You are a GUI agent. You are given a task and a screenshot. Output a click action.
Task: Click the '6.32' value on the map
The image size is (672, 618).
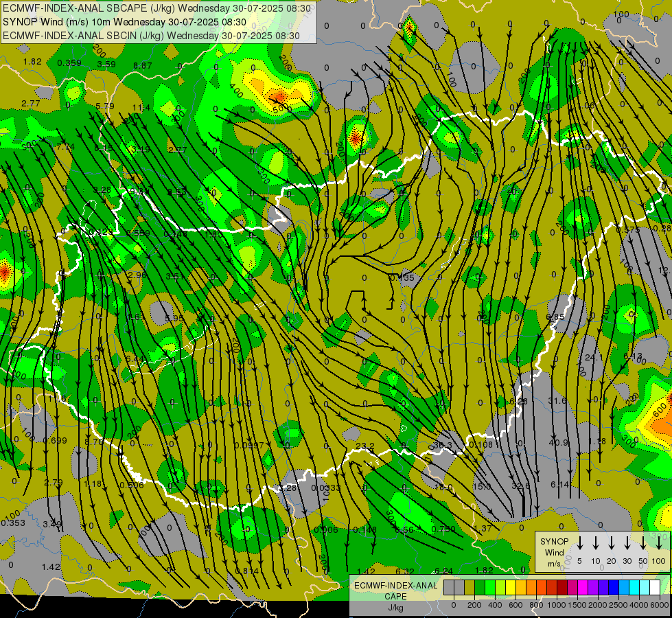tap(404, 571)
